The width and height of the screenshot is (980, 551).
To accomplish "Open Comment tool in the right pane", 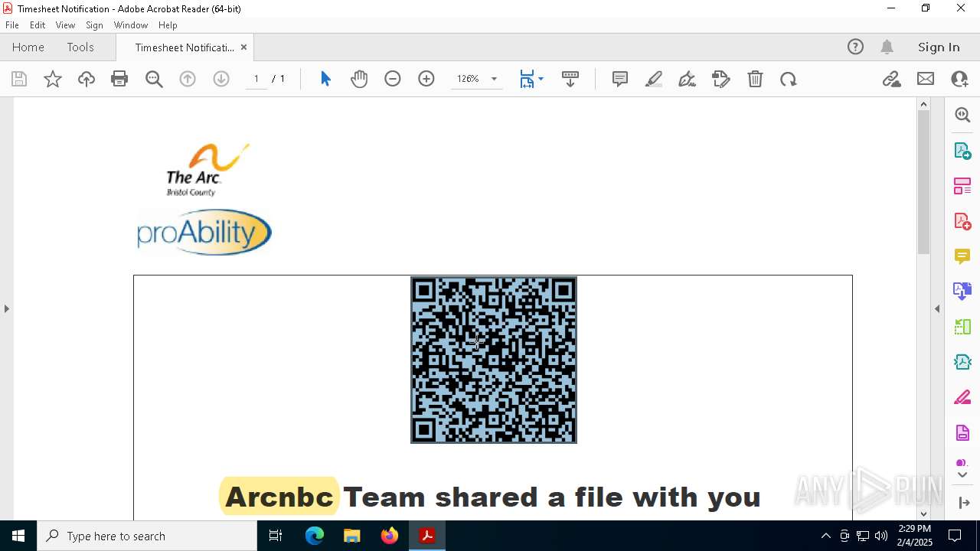I will click(x=962, y=256).
